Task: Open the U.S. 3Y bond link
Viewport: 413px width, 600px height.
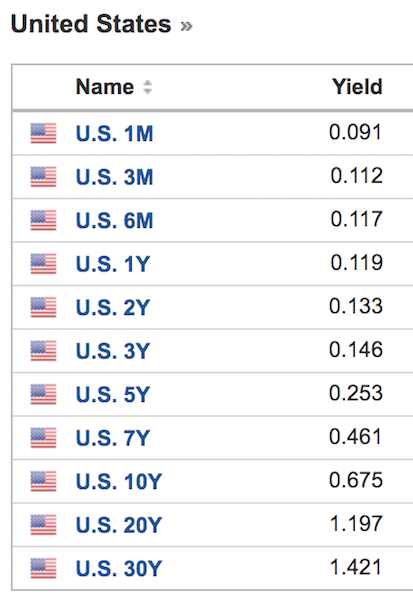Action: click(113, 351)
